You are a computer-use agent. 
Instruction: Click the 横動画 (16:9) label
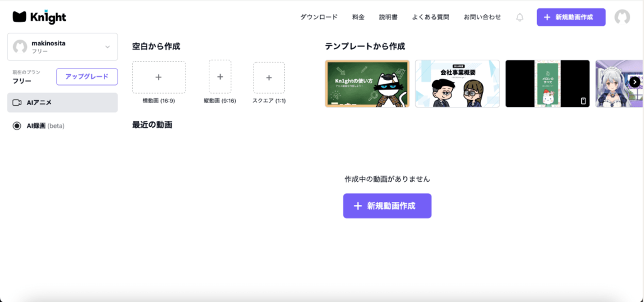(158, 101)
